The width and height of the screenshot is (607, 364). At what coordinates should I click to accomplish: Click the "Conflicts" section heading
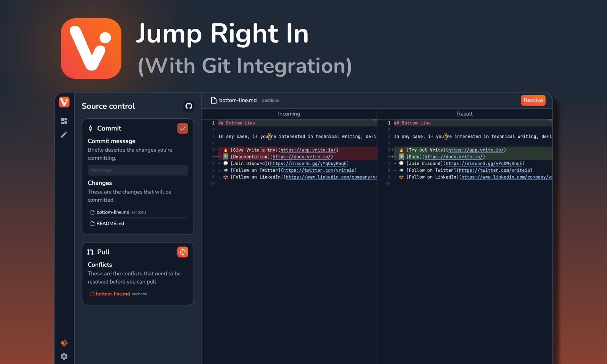tap(100, 265)
